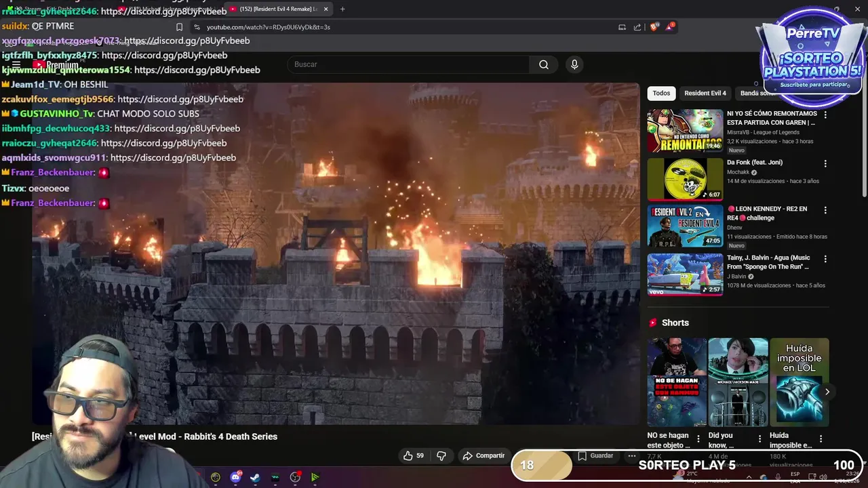Open more actions ellipsis beside Guardar
The width and height of the screenshot is (868, 488).
631,455
